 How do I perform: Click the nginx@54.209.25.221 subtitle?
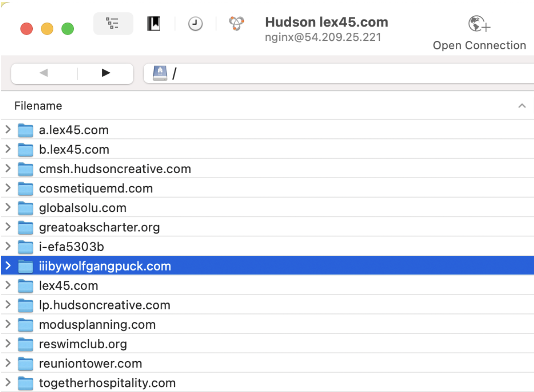point(323,37)
